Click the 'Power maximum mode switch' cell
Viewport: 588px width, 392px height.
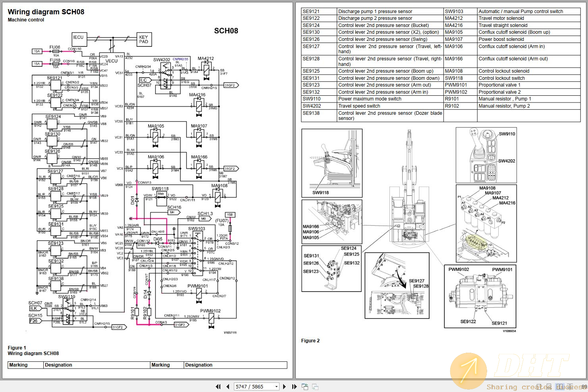[x=390, y=99]
